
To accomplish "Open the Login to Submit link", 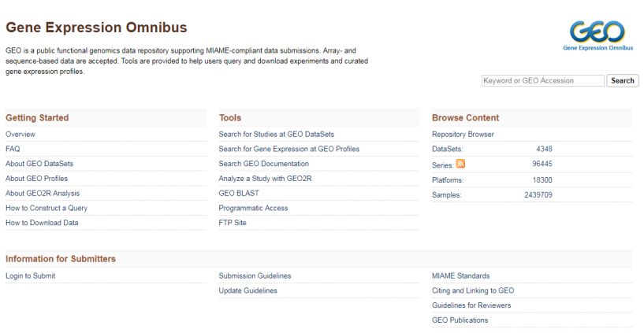I will (x=31, y=276).
